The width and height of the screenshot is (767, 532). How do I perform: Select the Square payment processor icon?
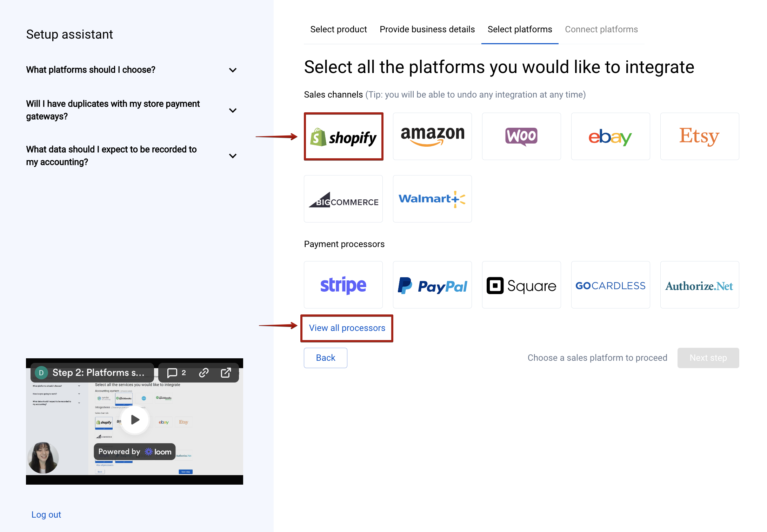pos(521,286)
